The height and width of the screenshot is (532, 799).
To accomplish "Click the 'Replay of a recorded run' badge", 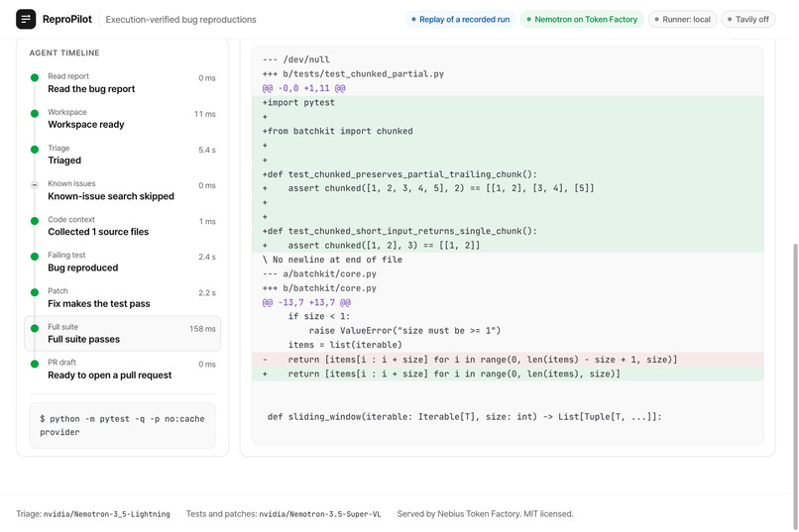I will (461, 20).
